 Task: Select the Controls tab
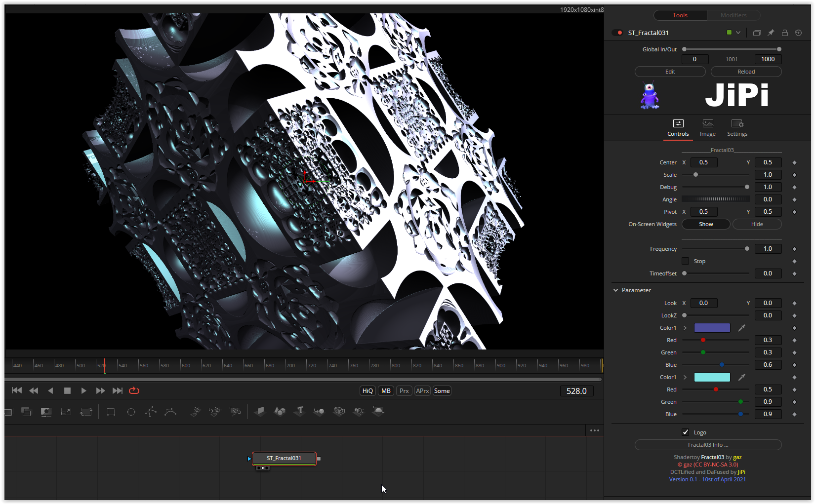coord(678,128)
